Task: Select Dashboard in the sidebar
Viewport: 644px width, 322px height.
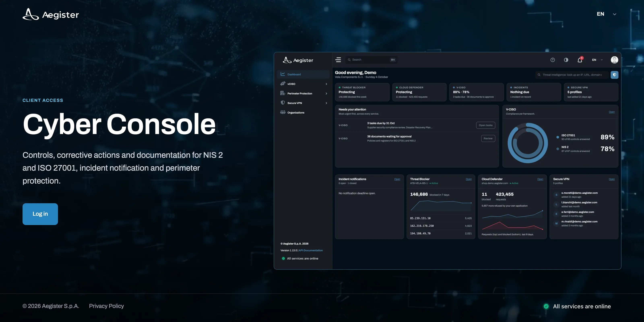Action: [x=303, y=74]
